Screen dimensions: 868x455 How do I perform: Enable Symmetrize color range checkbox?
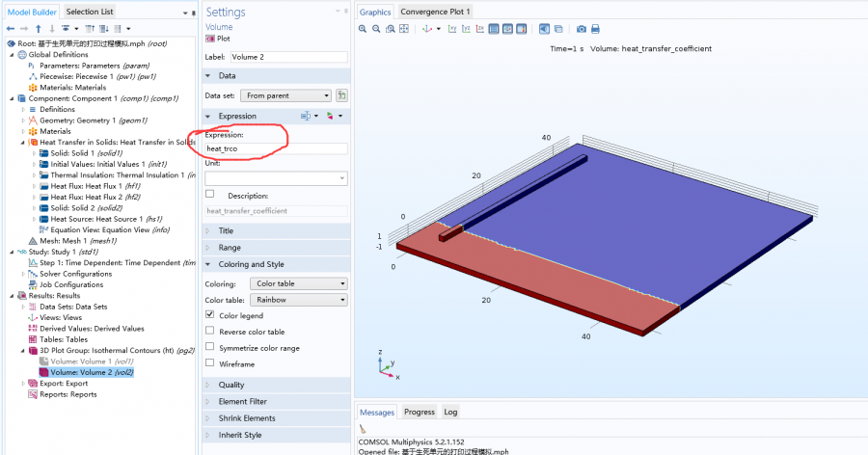[210, 346]
